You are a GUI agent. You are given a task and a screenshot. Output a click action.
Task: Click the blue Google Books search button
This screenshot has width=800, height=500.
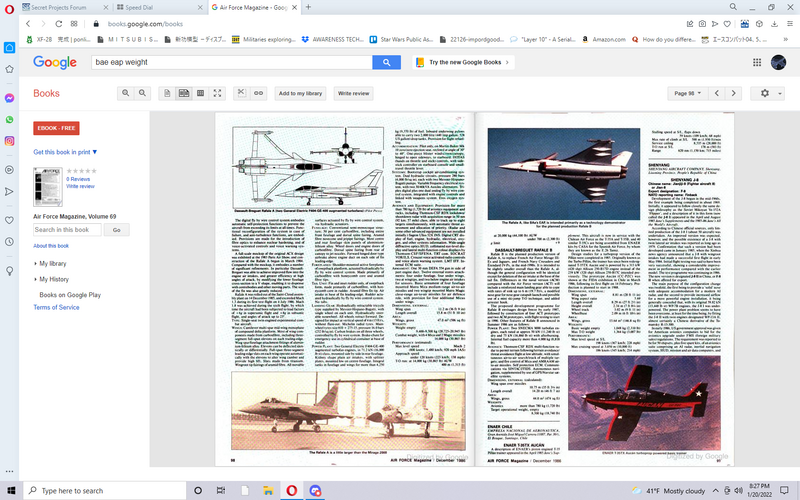coord(386,62)
